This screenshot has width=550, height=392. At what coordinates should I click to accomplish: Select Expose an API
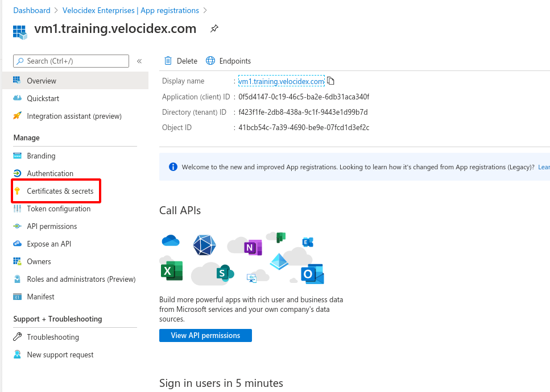coord(49,244)
